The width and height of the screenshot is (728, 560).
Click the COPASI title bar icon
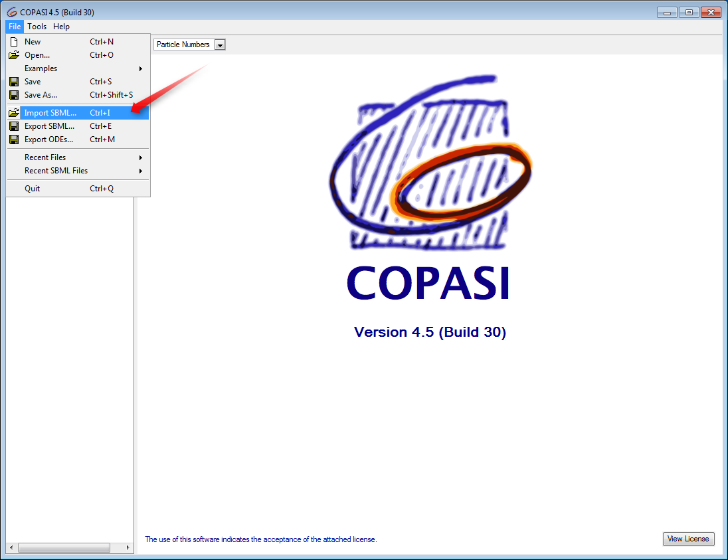(12, 13)
